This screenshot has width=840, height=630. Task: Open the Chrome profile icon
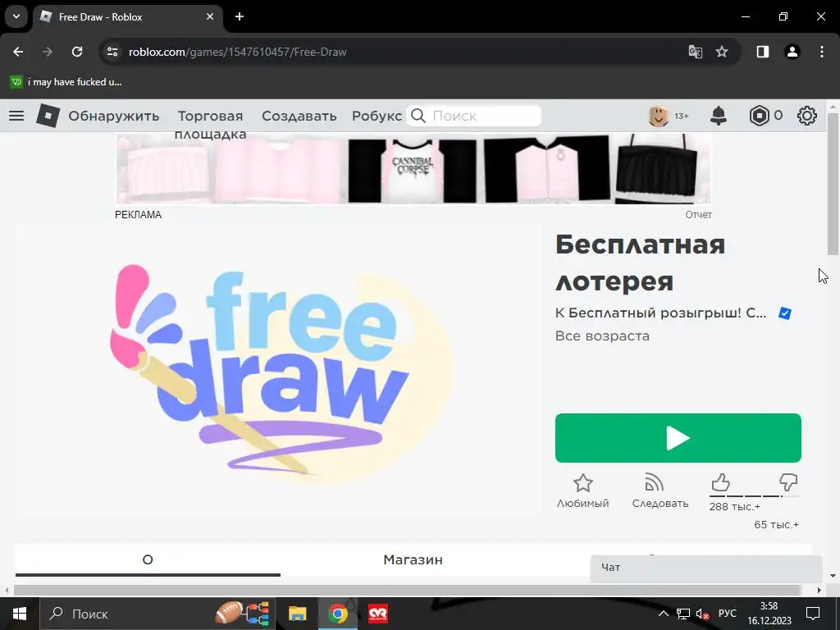pos(792,52)
